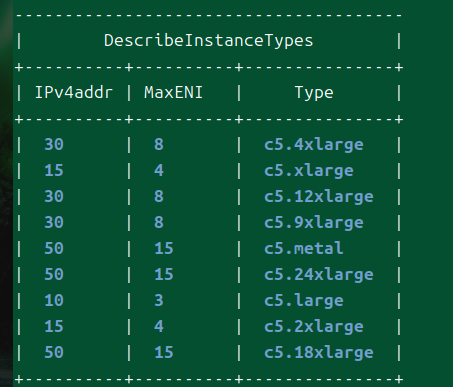453x387 pixels.
Task: Click IPv4addr value 50 in c5.18xlarge row
Action: click(x=54, y=352)
